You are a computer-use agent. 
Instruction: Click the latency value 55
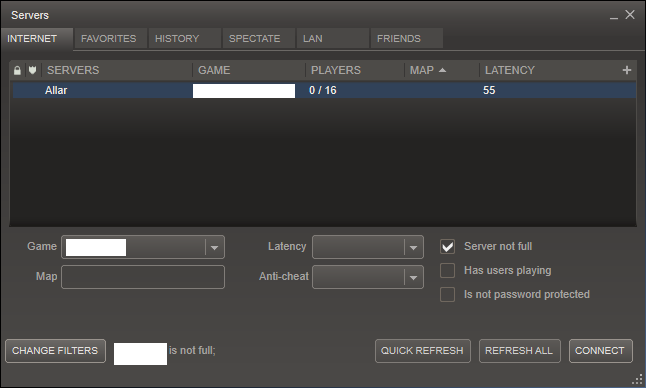click(489, 91)
